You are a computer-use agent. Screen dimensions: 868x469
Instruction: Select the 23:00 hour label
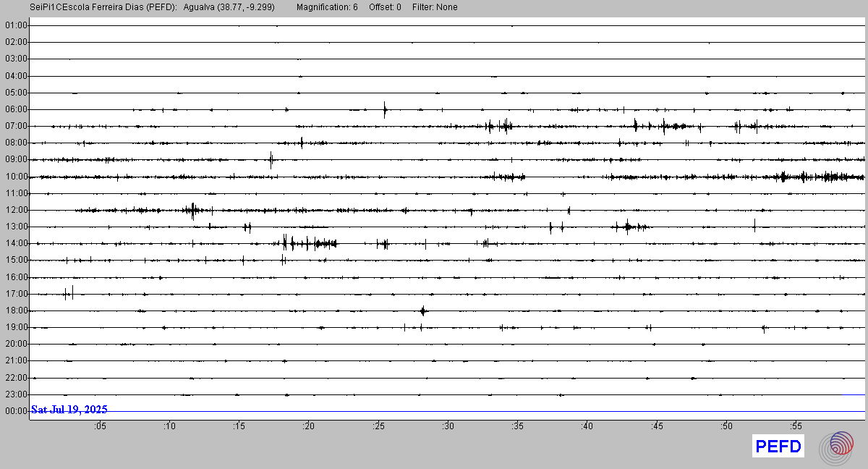click(x=16, y=394)
